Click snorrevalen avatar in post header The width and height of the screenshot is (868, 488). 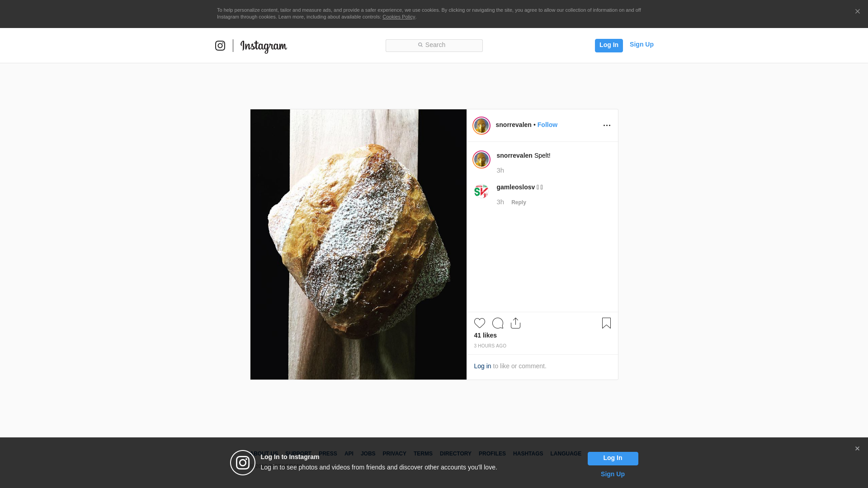pos(481,126)
